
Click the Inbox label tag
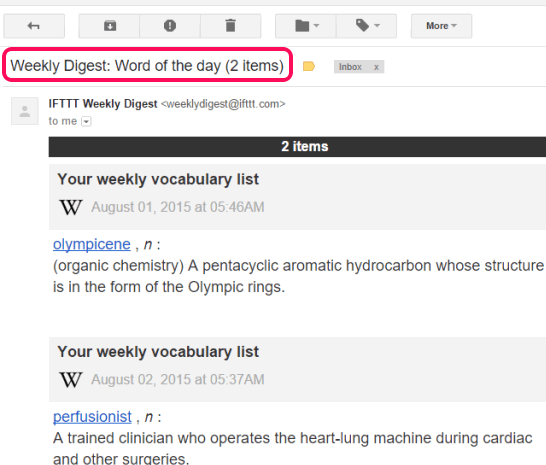350,67
